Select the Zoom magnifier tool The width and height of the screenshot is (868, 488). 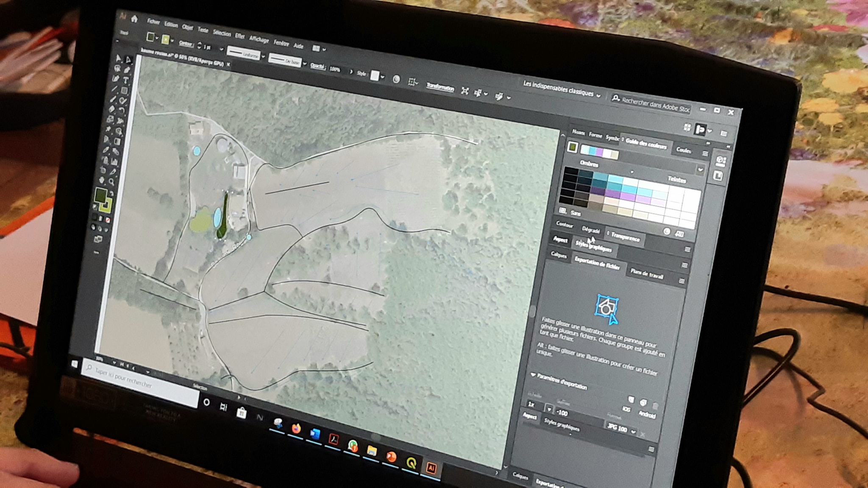point(111,182)
